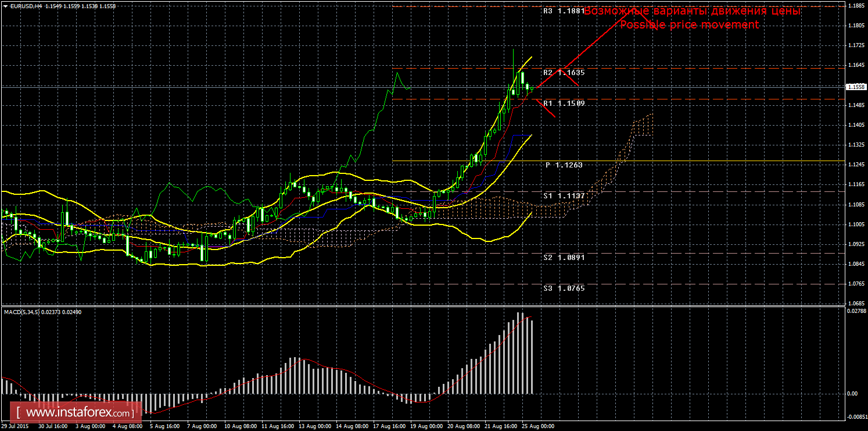
Task: Open the www.instaforex.com watermark link
Action: pos(79,413)
